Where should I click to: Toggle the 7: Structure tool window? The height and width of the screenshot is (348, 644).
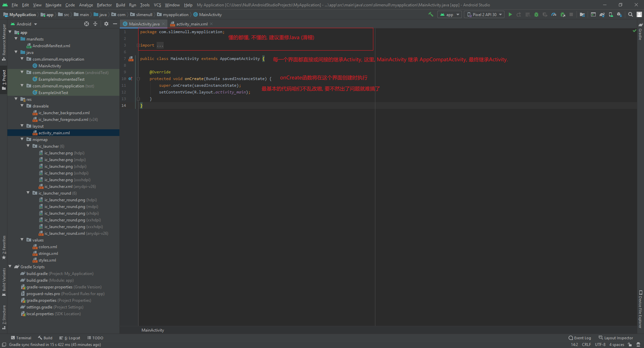tap(4, 317)
